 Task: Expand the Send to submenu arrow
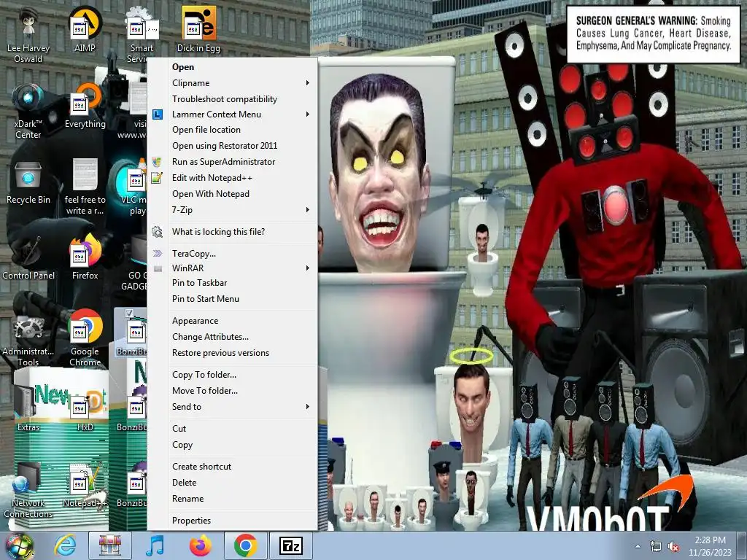click(308, 407)
